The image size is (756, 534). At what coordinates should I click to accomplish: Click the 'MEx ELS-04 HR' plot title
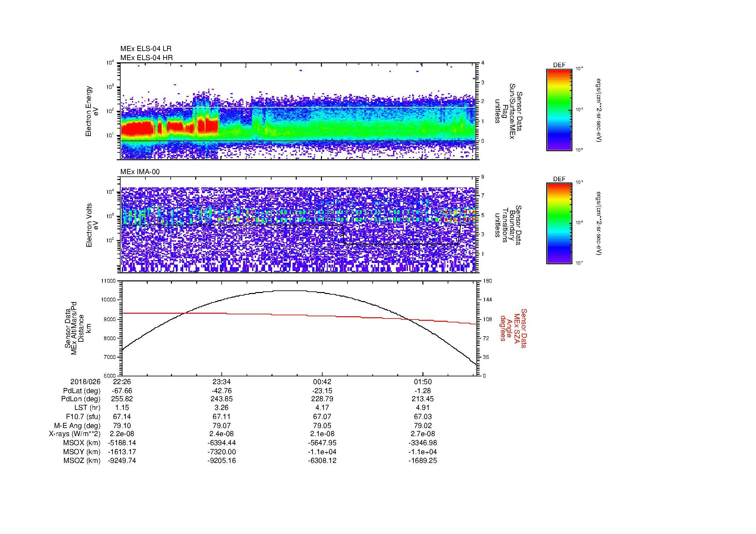pos(146,58)
